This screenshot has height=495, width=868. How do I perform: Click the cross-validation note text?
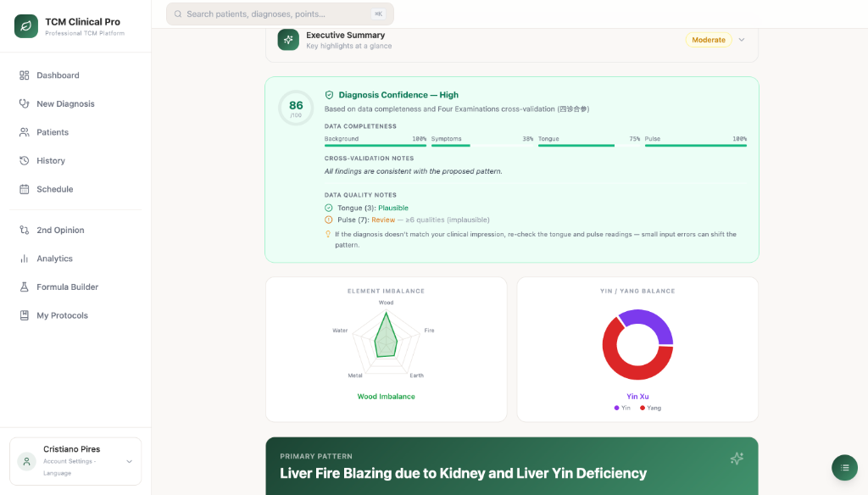point(413,172)
